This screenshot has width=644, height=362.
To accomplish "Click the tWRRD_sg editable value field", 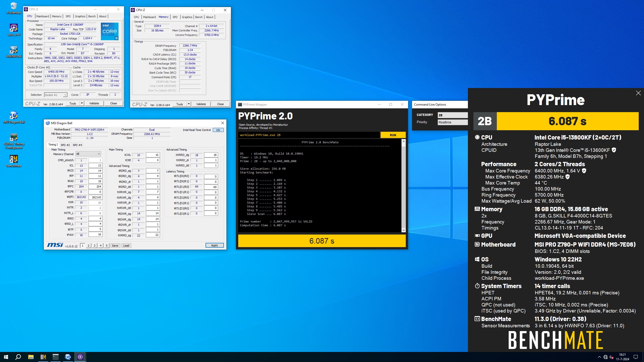I will point(153,235).
